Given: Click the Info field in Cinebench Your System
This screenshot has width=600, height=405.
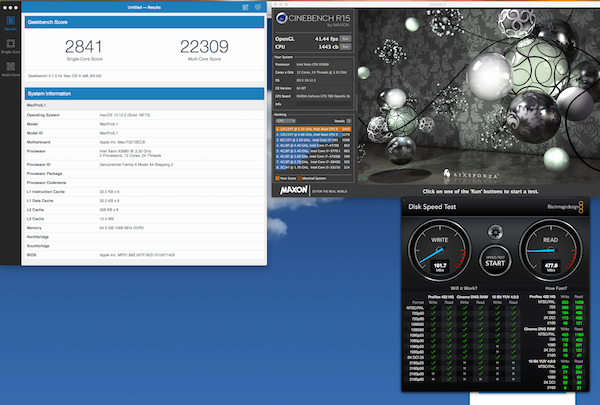Looking at the screenshot, I should click(x=323, y=104).
